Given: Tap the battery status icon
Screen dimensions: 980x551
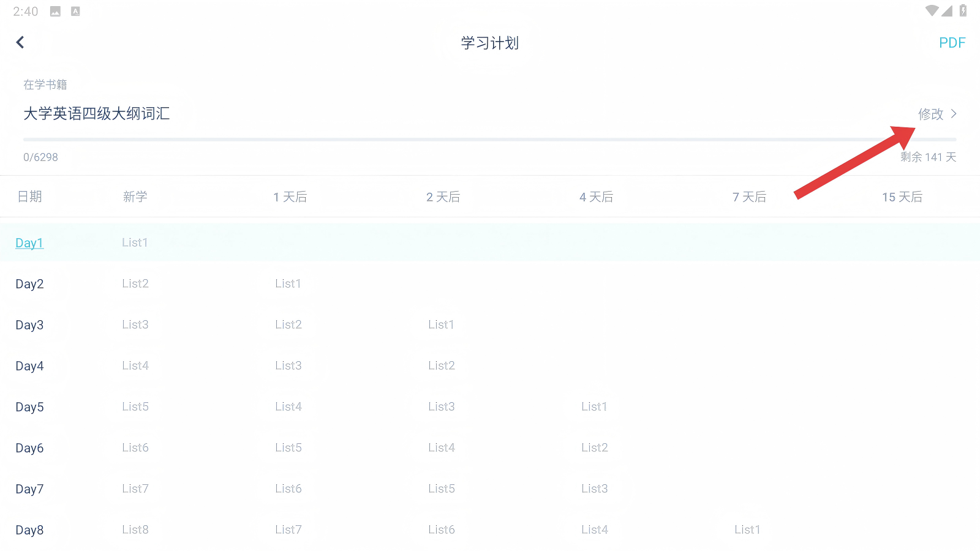Looking at the screenshot, I should click(x=963, y=11).
